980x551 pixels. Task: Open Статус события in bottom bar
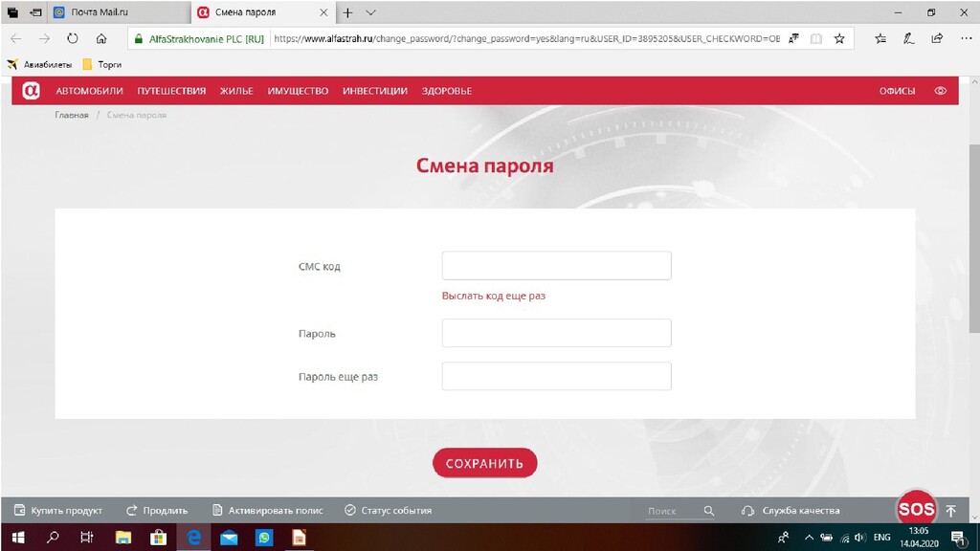point(389,511)
